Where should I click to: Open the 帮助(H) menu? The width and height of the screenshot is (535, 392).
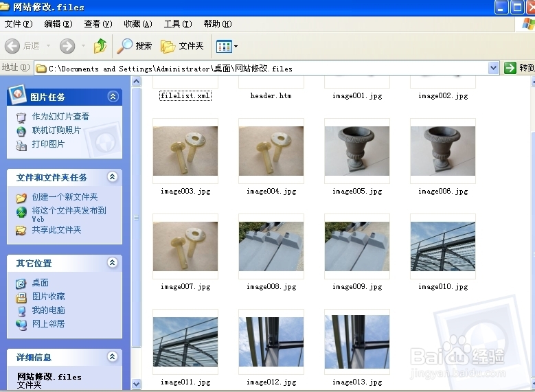218,24
